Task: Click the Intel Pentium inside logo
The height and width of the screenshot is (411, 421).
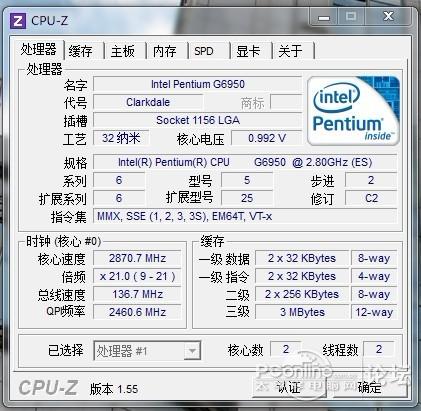Action: pos(353,111)
